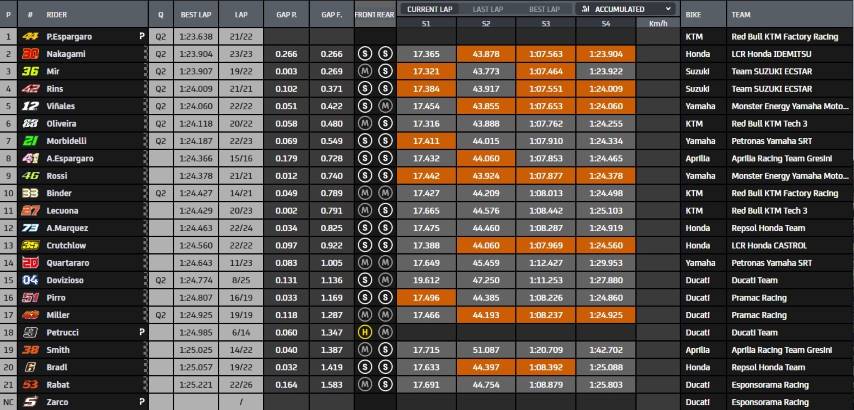Click Rossi's rear soft tyre icon

(385, 176)
